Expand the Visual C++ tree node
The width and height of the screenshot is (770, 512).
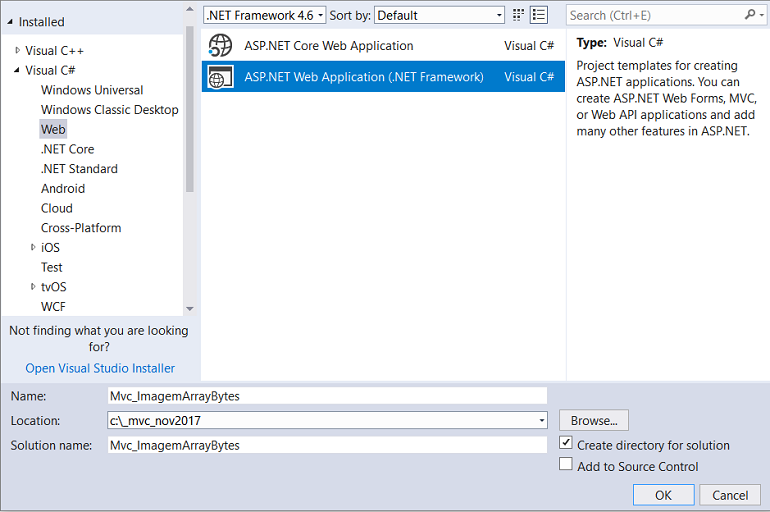coord(17,50)
